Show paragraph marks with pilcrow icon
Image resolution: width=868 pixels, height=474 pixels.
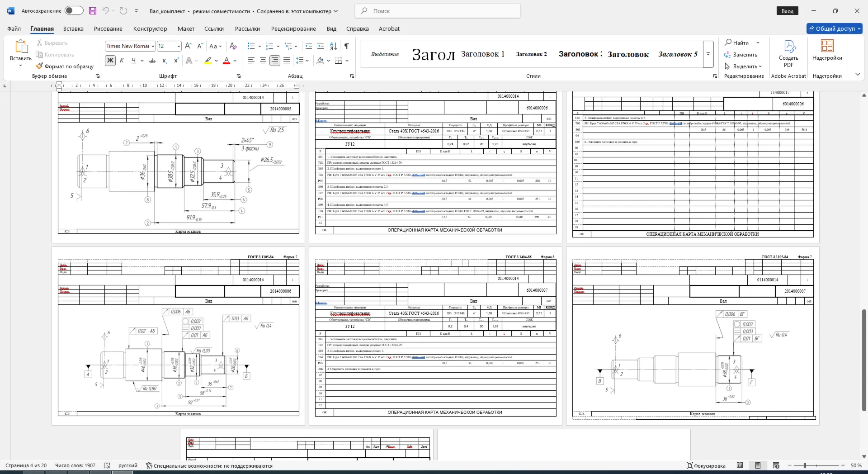[x=347, y=46]
